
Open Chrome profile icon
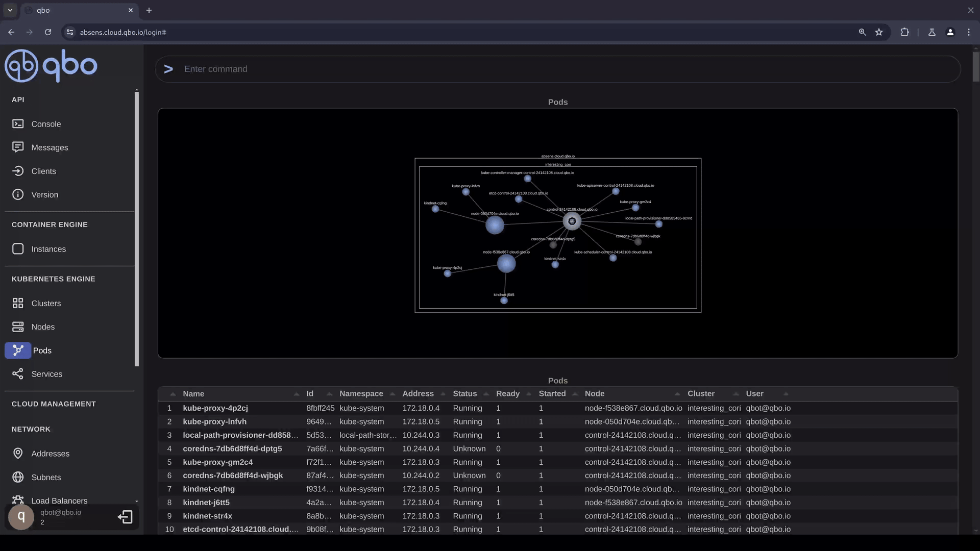[950, 32]
